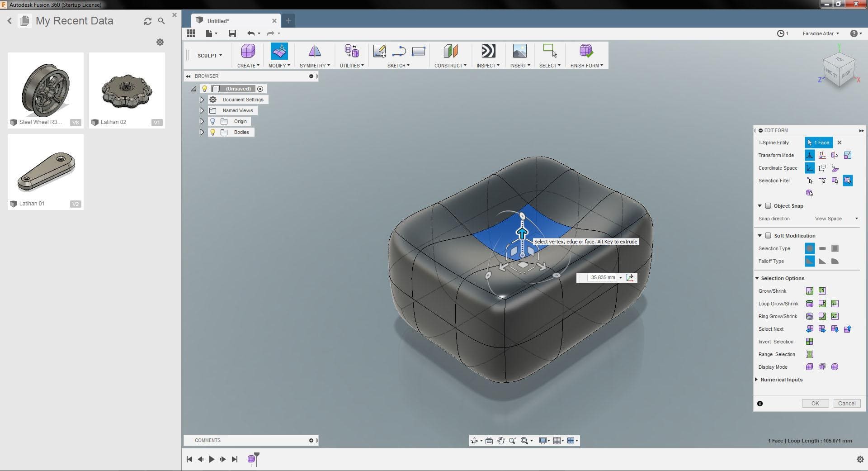Expand the Numerical Inputs section
Viewport: 868px width, 471px height.
756,380
